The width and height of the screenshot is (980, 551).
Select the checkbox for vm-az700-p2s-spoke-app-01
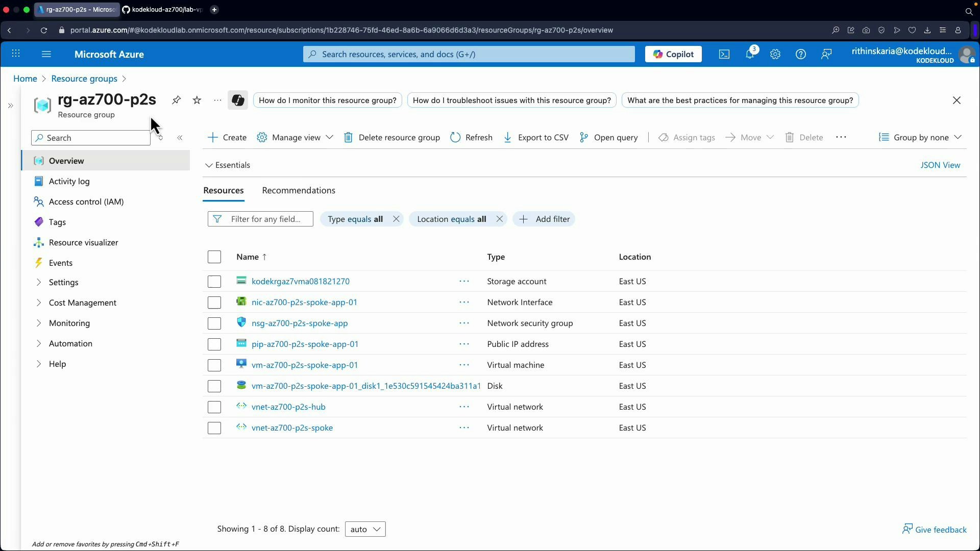point(214,365)
